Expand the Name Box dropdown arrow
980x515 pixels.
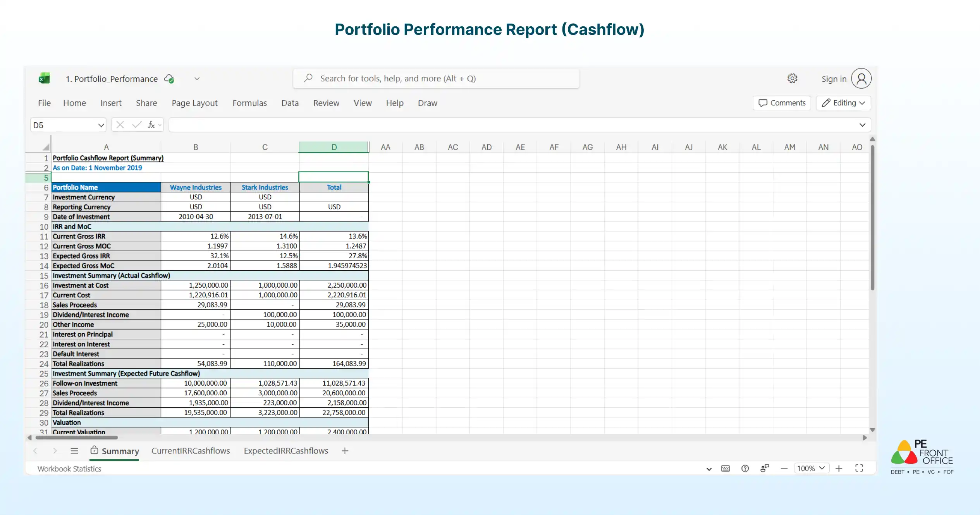101,125
